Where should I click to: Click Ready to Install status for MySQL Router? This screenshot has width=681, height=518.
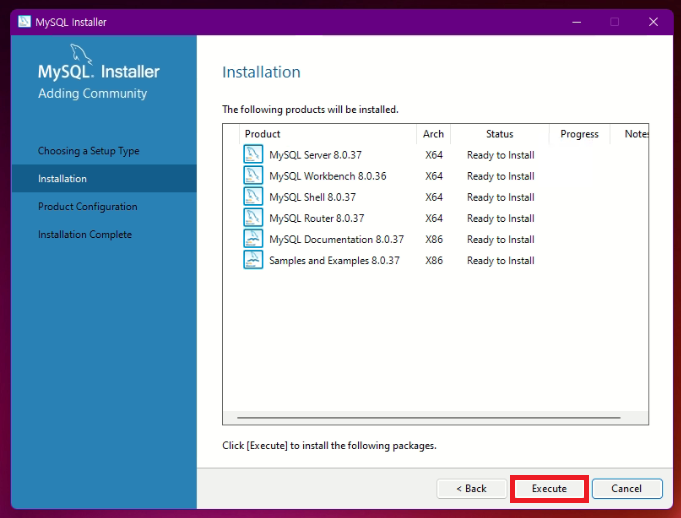coord(500,218)
